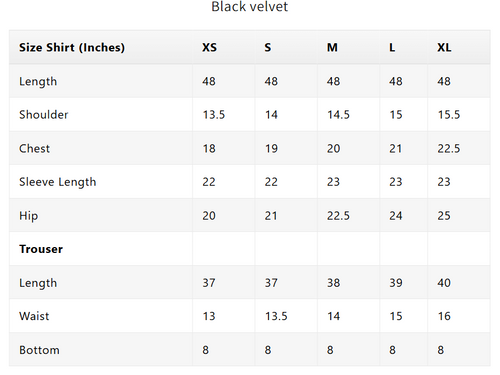Select the Chest row label
Image resolution: width=500 pixels, height=375 pixels.
(34, 148)
